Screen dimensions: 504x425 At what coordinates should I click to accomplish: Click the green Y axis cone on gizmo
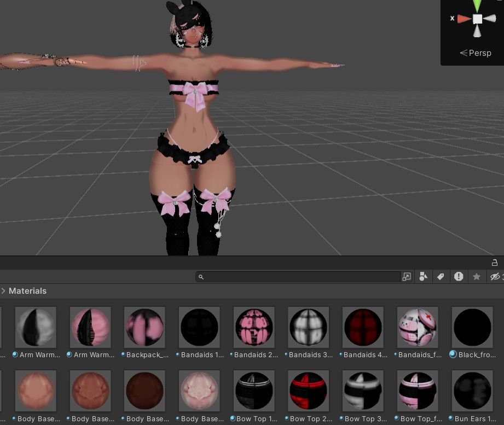click(x=478, y=5)
